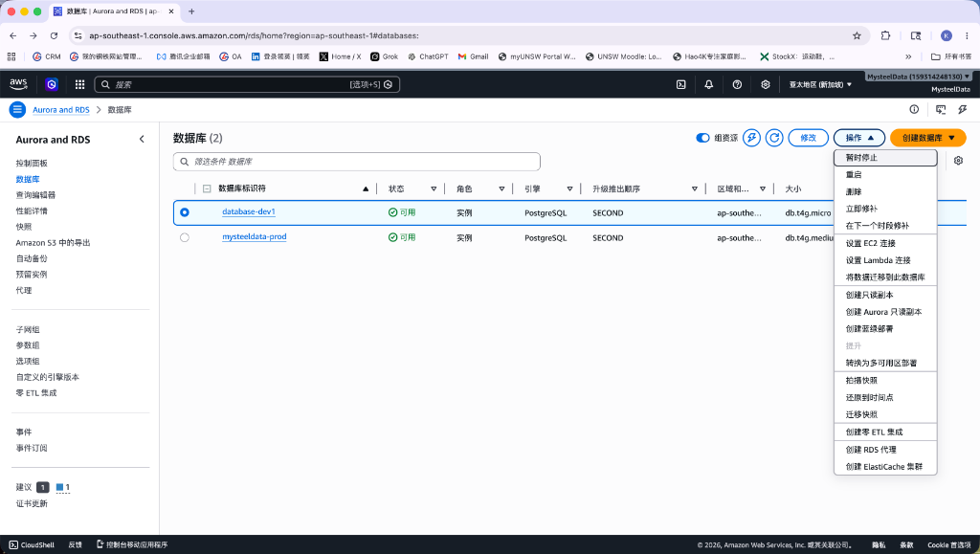Open the notifications bell

click(709, 84)
